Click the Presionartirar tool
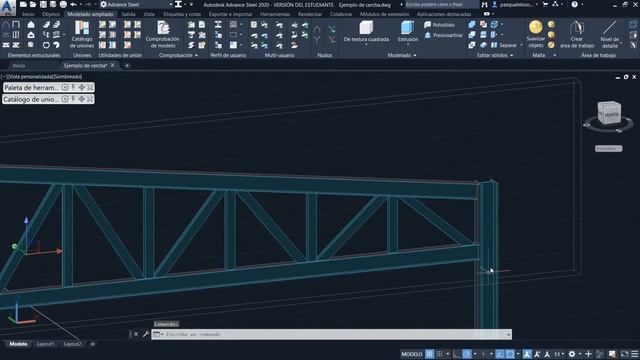 (x=443, y=36)
